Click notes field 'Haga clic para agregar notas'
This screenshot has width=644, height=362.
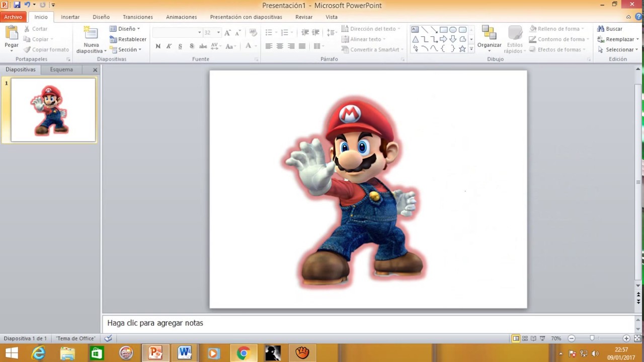(368, 323)
